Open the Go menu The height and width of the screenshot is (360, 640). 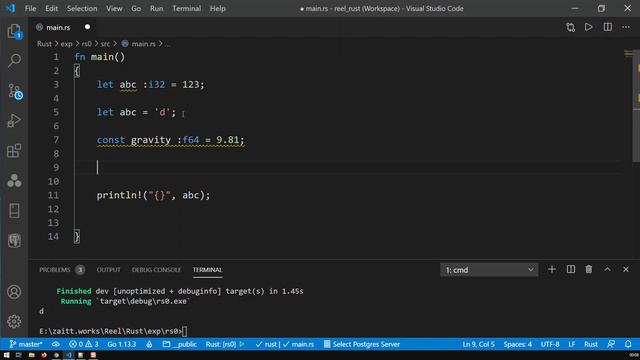click(x=136, y=8)
